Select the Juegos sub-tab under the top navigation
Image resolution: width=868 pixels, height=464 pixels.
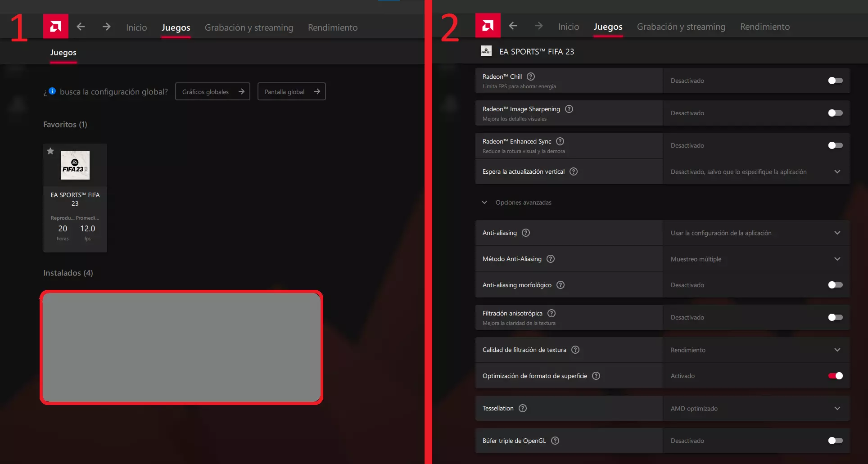[63, 53]
